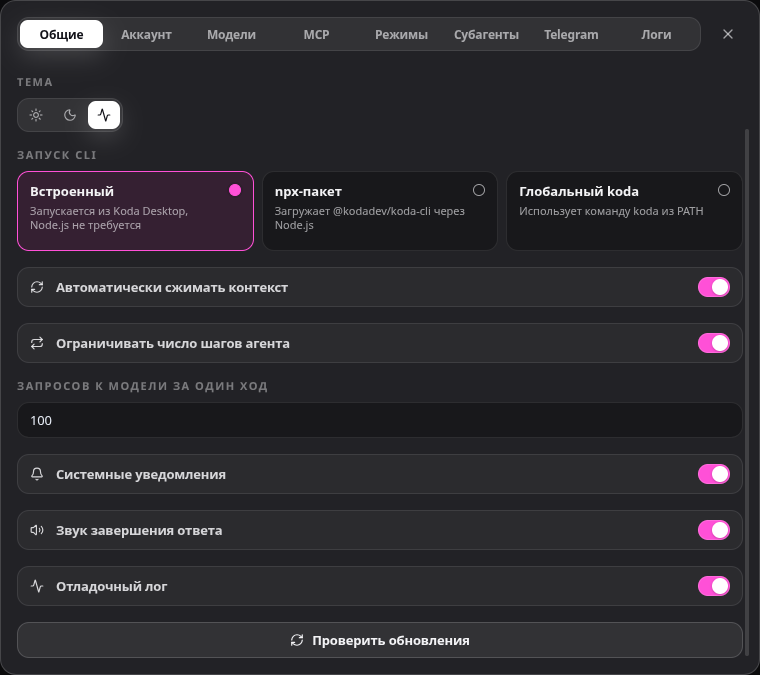Focus the requests-per-turn field showing 100
Viewport: 760px width, 675px height.
click(380, 420)
